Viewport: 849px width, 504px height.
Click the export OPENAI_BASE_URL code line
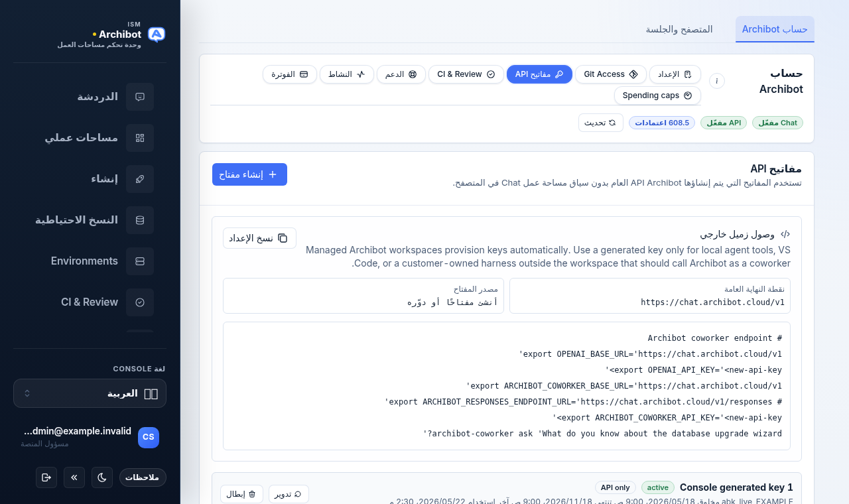650,353
